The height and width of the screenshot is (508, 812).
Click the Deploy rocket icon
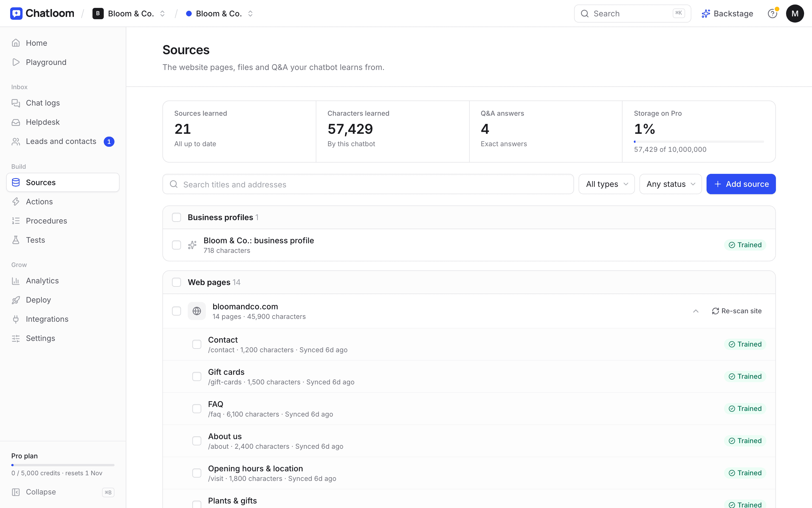tap(16, 300)
